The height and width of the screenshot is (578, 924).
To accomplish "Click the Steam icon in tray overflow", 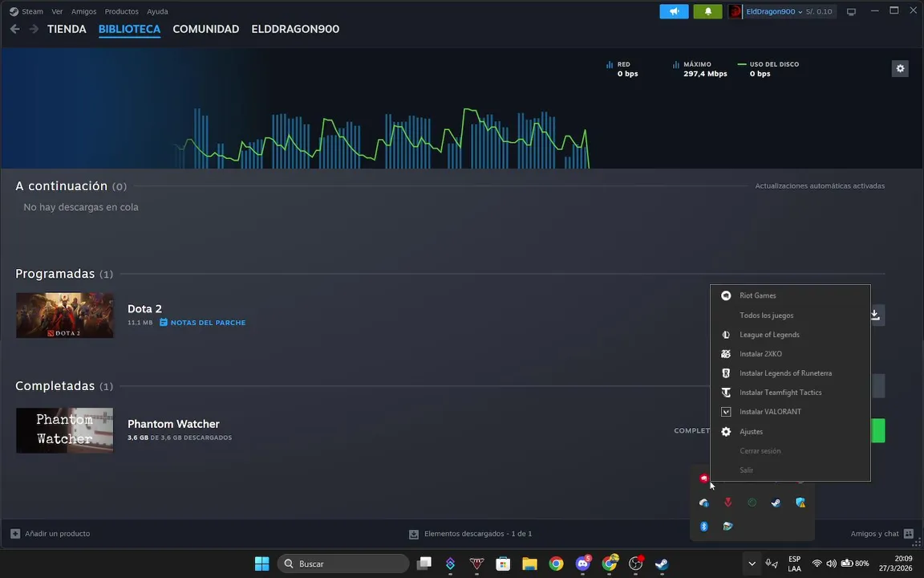I will pos(776,503).
